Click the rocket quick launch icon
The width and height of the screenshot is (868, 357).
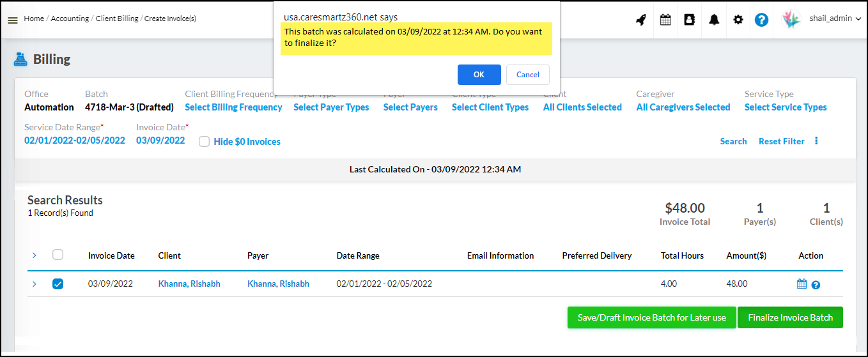(640, 20)
